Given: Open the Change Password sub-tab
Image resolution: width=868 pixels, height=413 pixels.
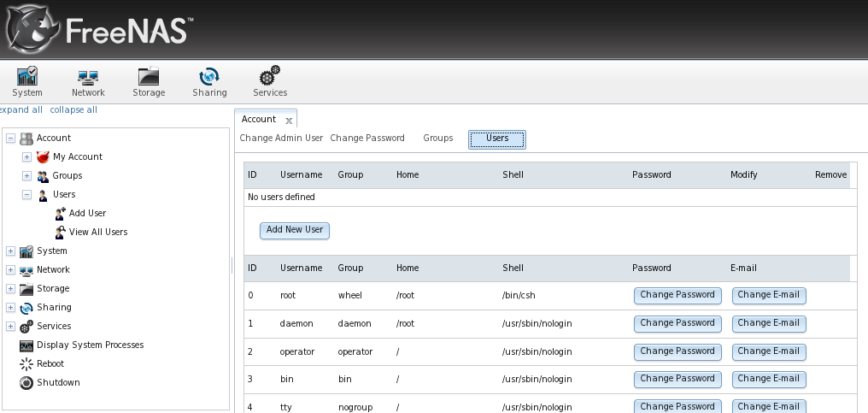Looking at the screenshot, I should click(367, 138).
